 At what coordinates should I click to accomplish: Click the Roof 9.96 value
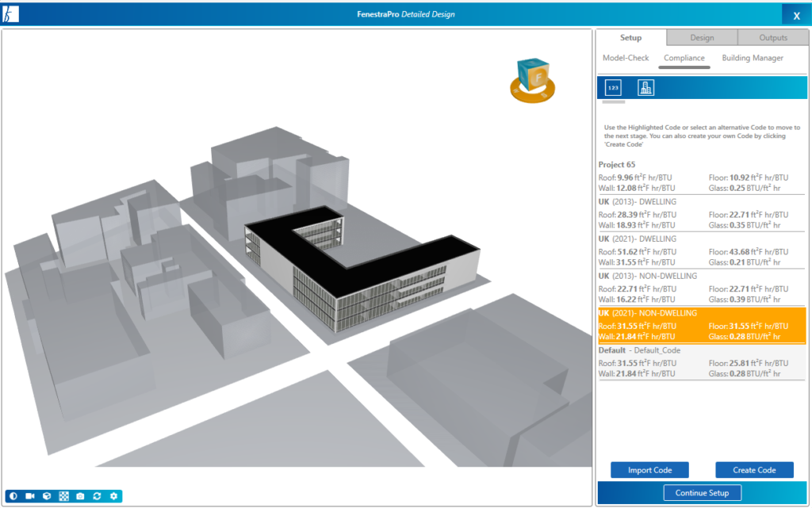pyautogui.click(x=626, y=178)
